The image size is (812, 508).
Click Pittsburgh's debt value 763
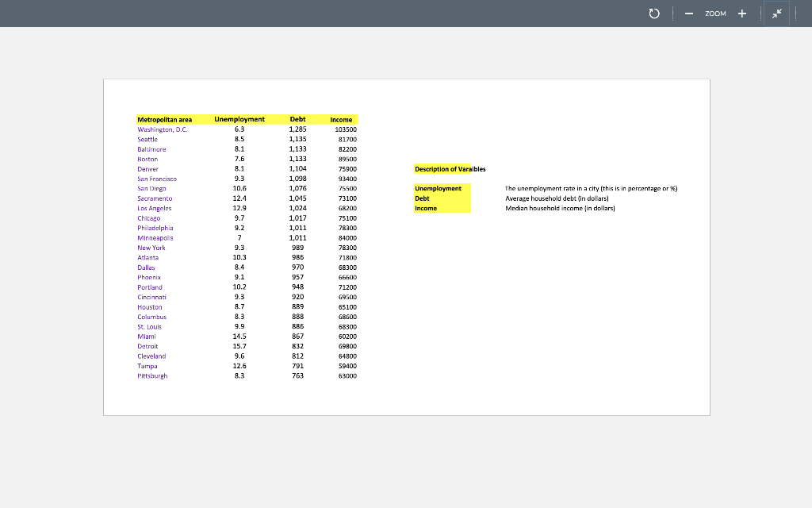(x=298, y=375)
